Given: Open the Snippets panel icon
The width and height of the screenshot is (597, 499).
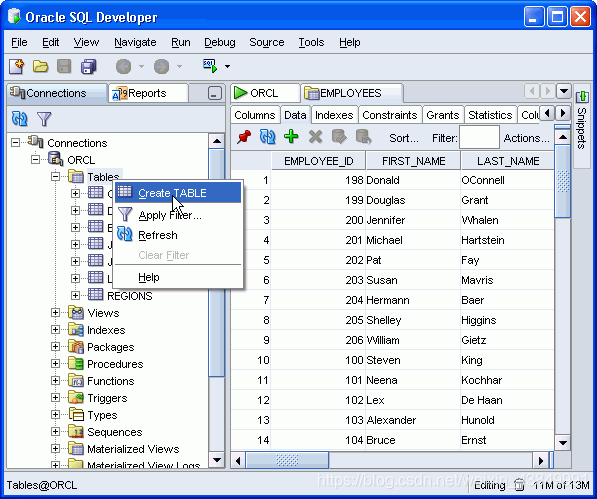Looking at the screenshot, I should [582, 97].
